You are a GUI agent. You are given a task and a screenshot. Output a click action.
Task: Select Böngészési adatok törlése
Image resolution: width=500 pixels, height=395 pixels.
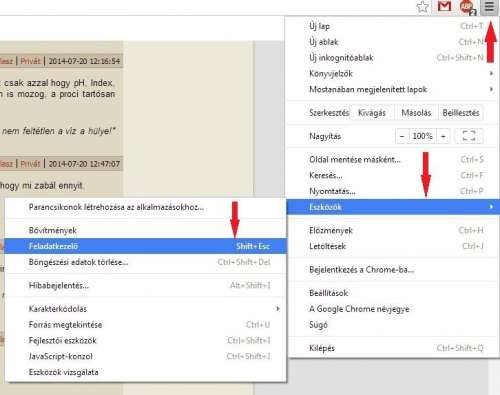[145, 262]
